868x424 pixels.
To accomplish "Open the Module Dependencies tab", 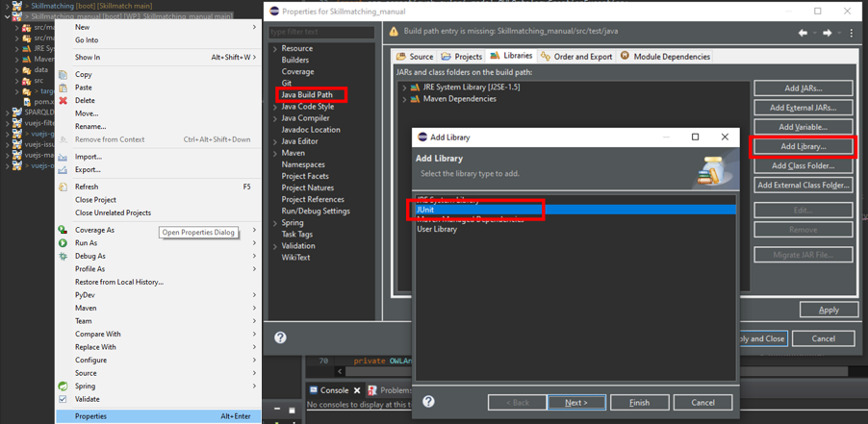I will (665, 57).
